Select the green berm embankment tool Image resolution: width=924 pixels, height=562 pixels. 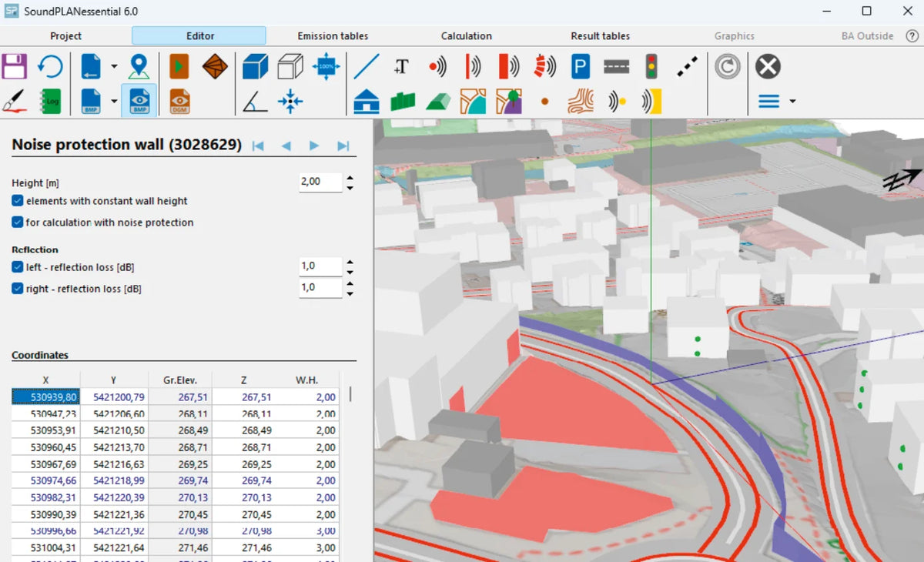tap(438, 101)
